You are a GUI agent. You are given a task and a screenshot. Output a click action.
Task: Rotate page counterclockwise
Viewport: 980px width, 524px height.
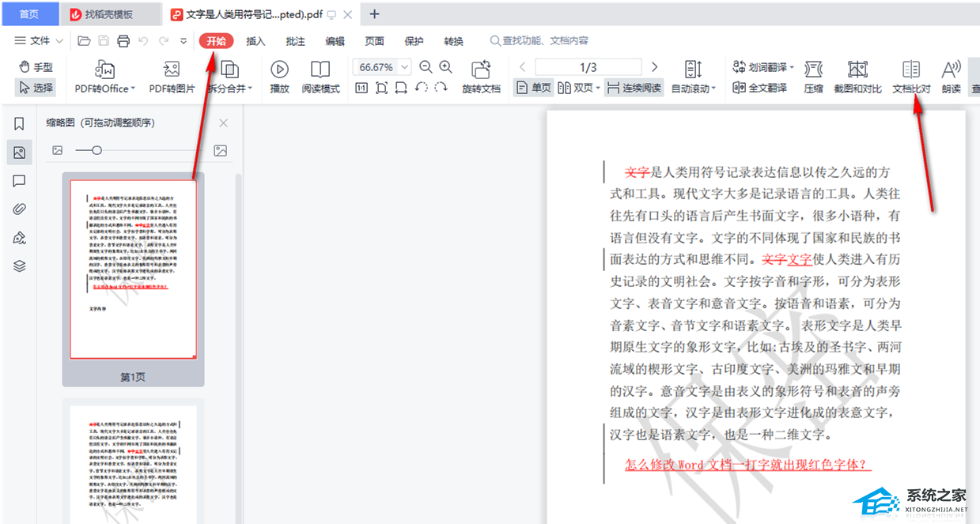click(x=422, y=88)
